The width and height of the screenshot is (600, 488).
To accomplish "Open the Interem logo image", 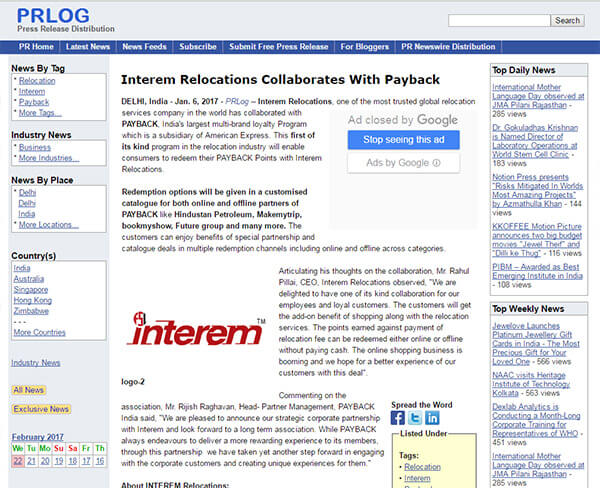I will tap(196, 329).
